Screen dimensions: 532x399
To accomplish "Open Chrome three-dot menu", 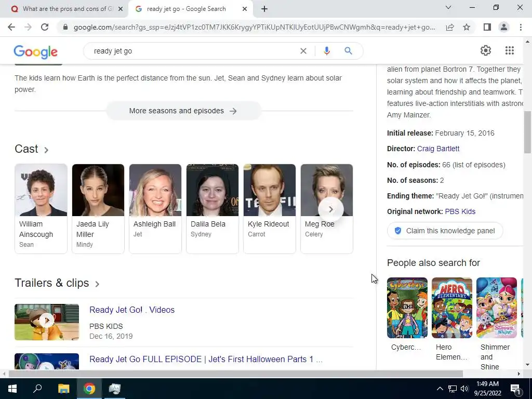I will point(521,27).
